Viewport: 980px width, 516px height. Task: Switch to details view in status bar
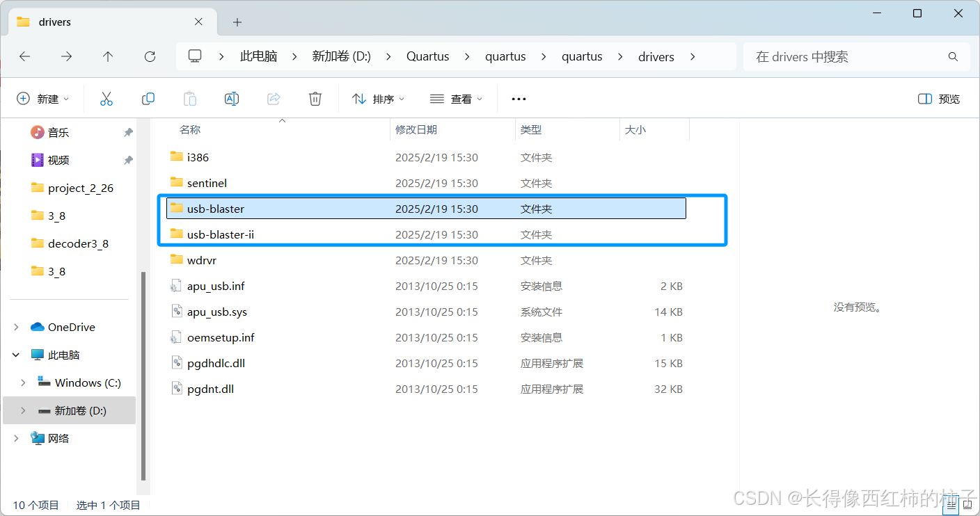point(950,507)
